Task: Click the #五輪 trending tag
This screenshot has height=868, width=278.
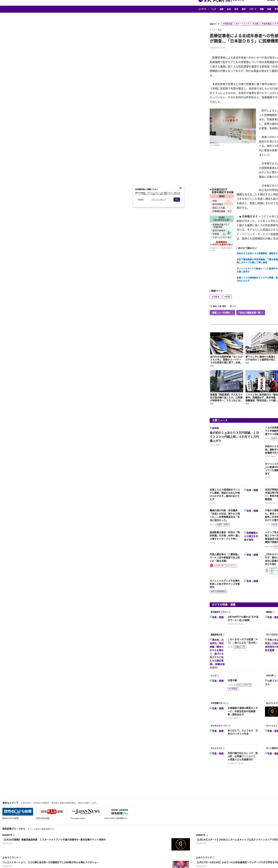Action: (x=255, y=24)
